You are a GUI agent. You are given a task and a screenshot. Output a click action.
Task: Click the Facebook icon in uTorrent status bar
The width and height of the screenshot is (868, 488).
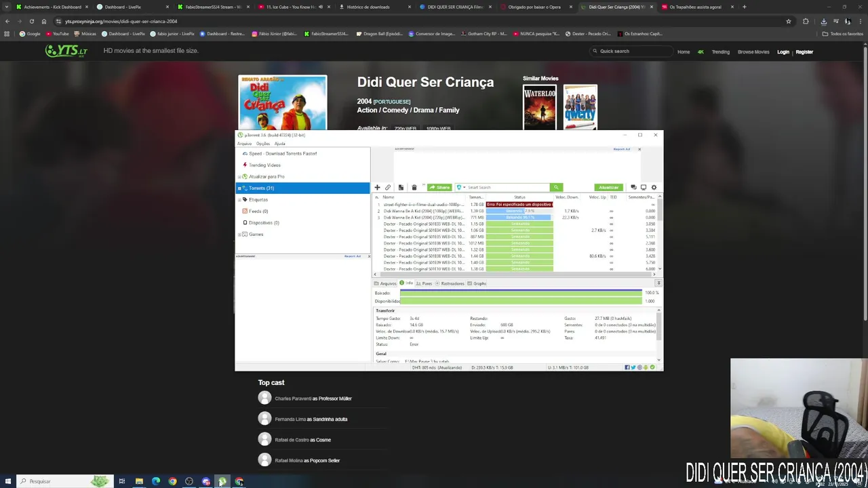(627, 367)
